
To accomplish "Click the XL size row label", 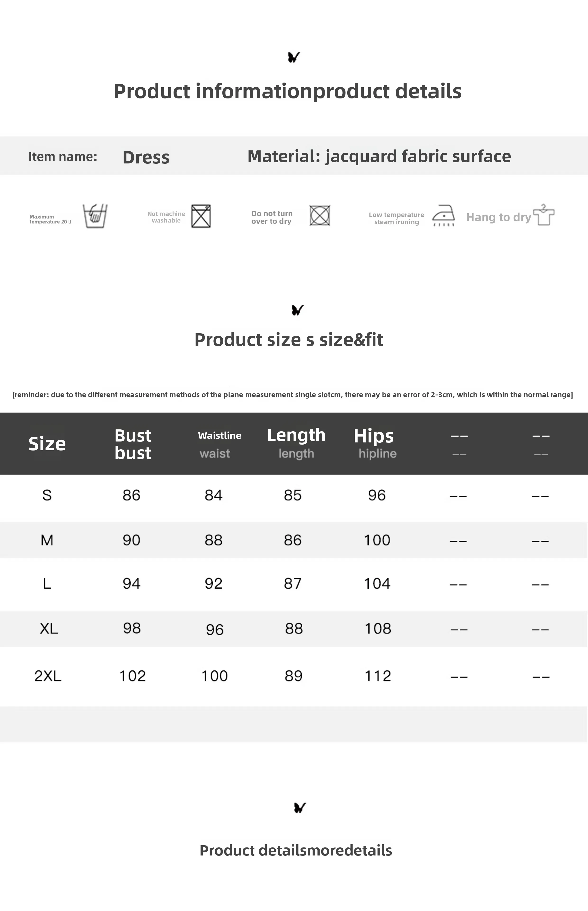I will [49, 628].
